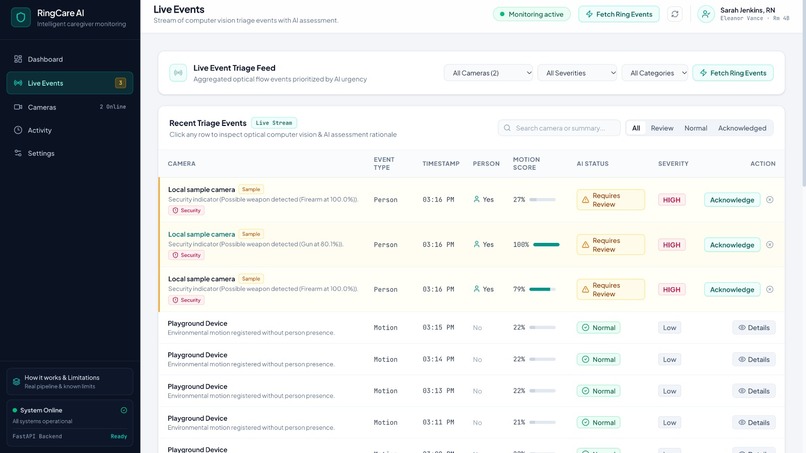
Task: Open Dashboard in the sidebar
Action: (70, 59)
